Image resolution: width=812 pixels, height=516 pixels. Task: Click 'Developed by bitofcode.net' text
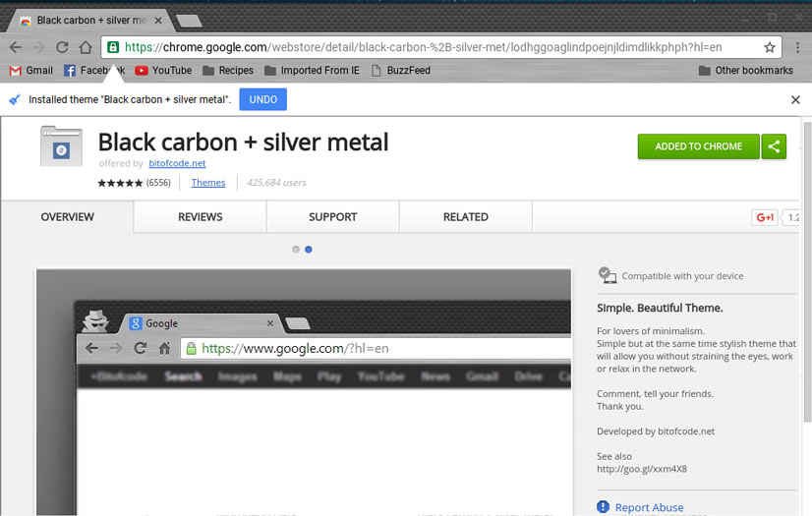pos(656,431)
